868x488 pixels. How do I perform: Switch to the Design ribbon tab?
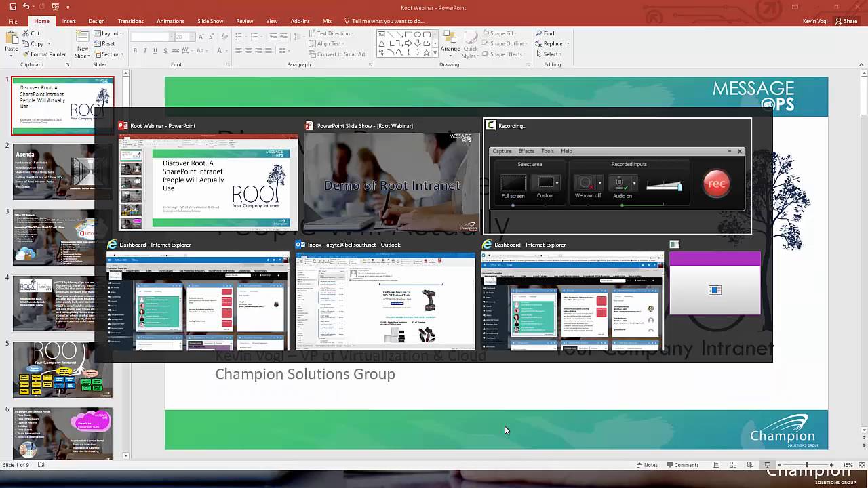tap(96, 21)
